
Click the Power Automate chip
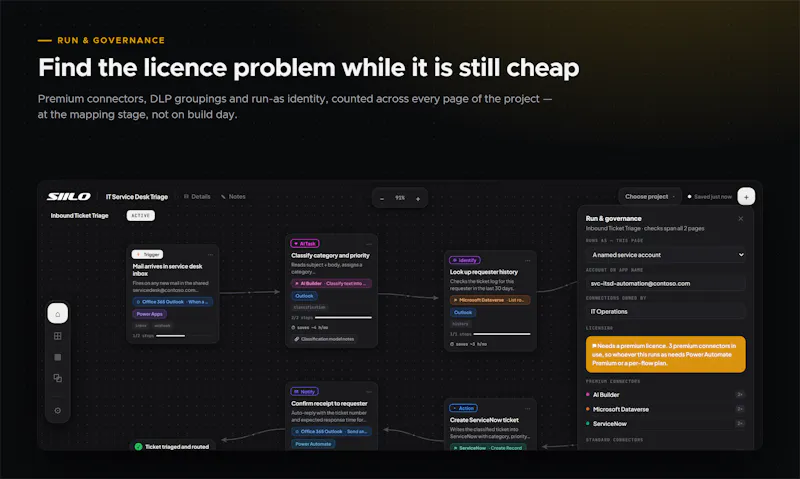313,444
